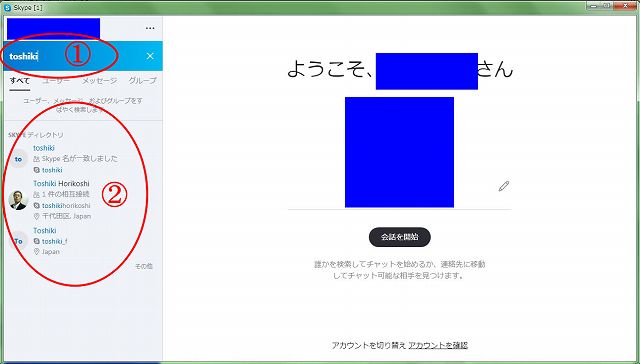Click the 'to' initials avatar
Image resolution: width=640 pixels, height=364 pixels.
click(18, 159)
